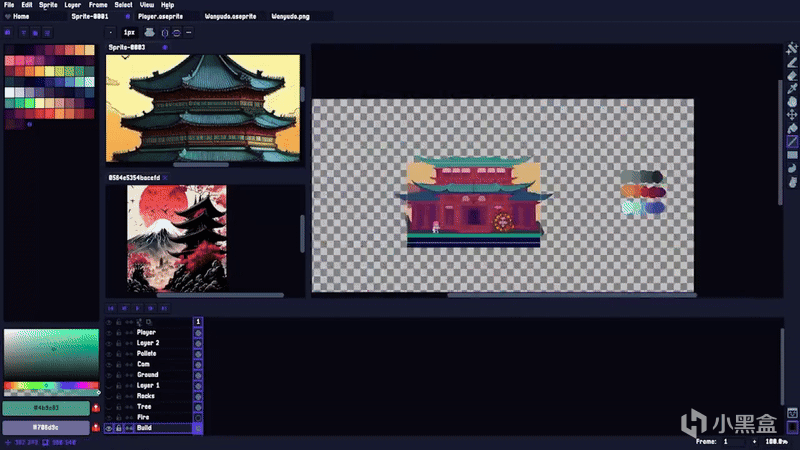The height and width of the screenshot is (450, 800).
Task: Pick the white swatch in the palette
Action: (x=9, y=92)
